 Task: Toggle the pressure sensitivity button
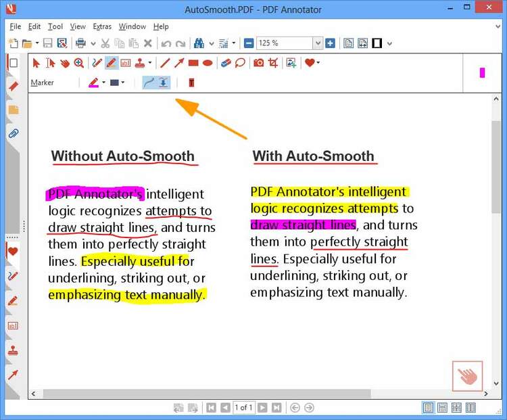pos(164,83)
